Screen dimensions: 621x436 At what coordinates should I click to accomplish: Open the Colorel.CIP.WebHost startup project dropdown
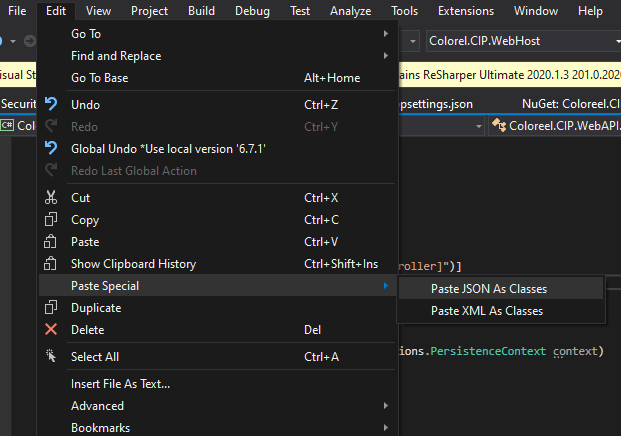click(523, 41)
